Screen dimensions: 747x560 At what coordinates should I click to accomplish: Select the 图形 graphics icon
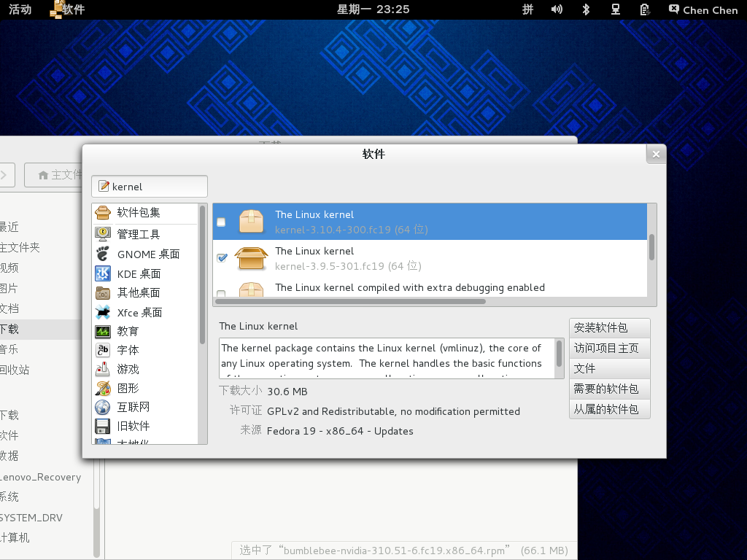point(103,388)
